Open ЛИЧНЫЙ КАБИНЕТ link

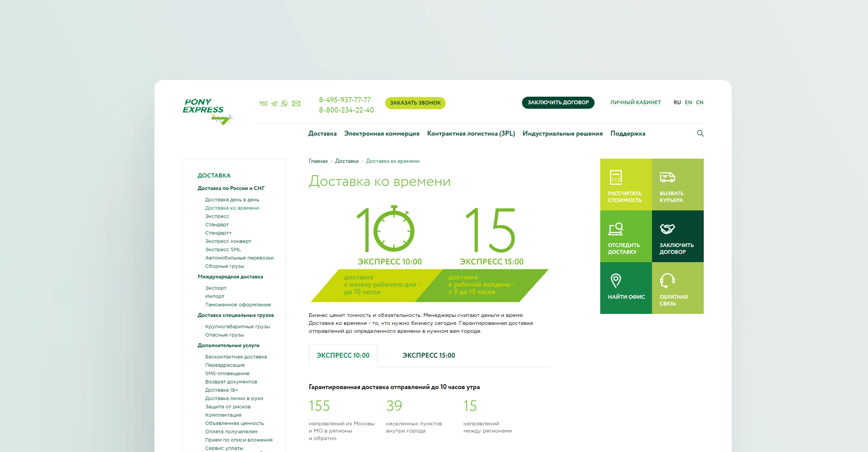[635, 102]
